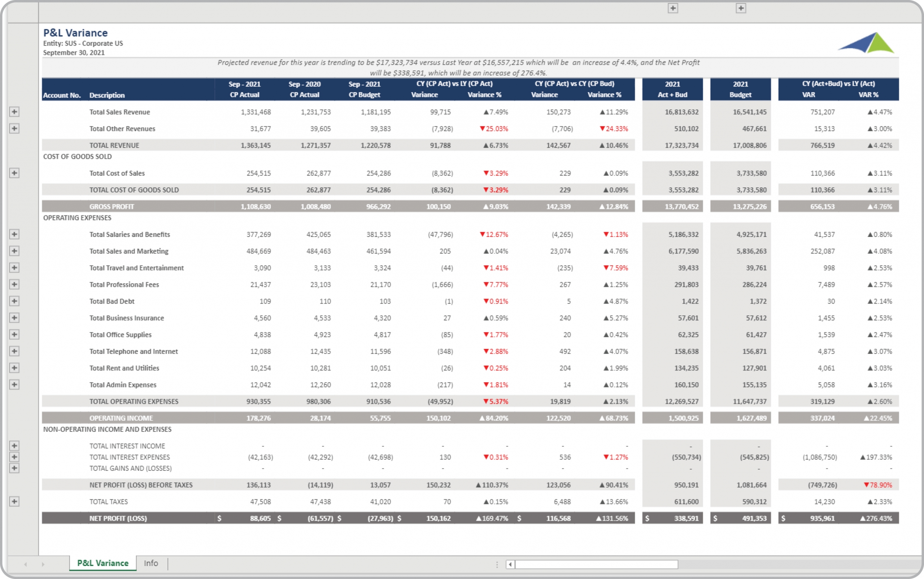Expand the Total Salaries and Benefits group
Viewport: 924px width, 579px height.
pos(14,234)
